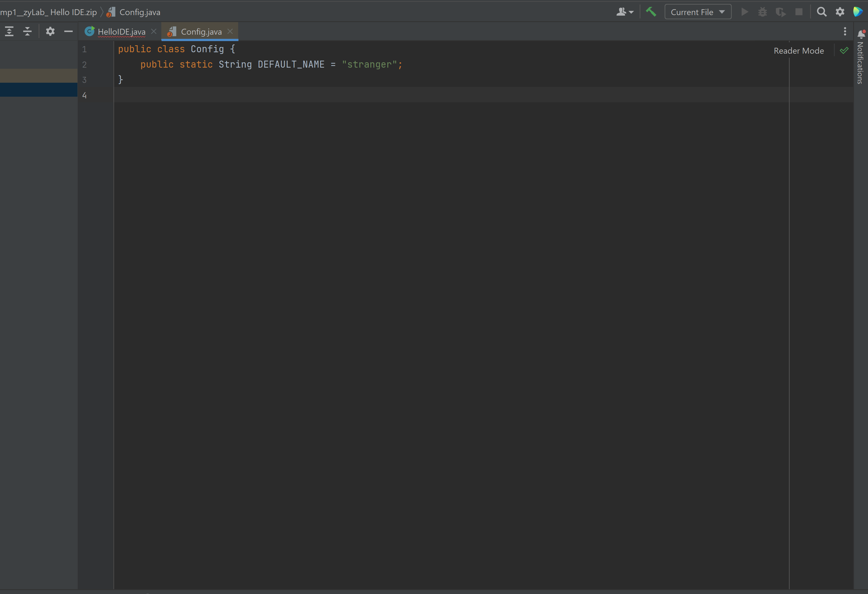Close the Config.java editor tab

tap(230, 31)
